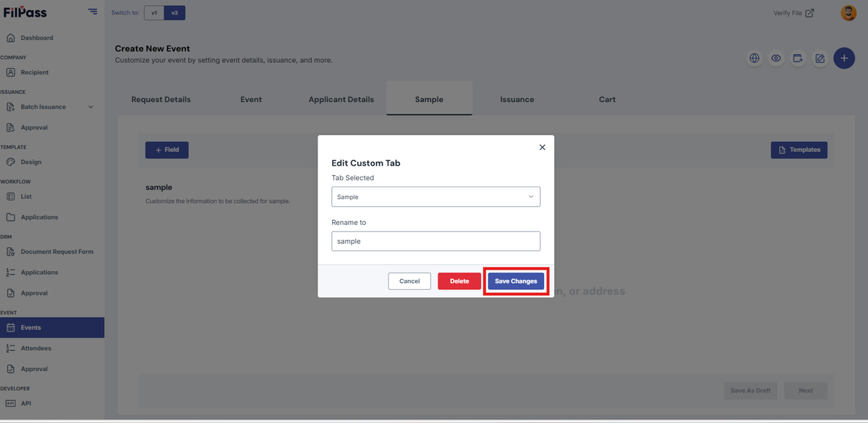Open Applications under Workflow
This screenshot has width=868, height=423.
coord(39,217)
